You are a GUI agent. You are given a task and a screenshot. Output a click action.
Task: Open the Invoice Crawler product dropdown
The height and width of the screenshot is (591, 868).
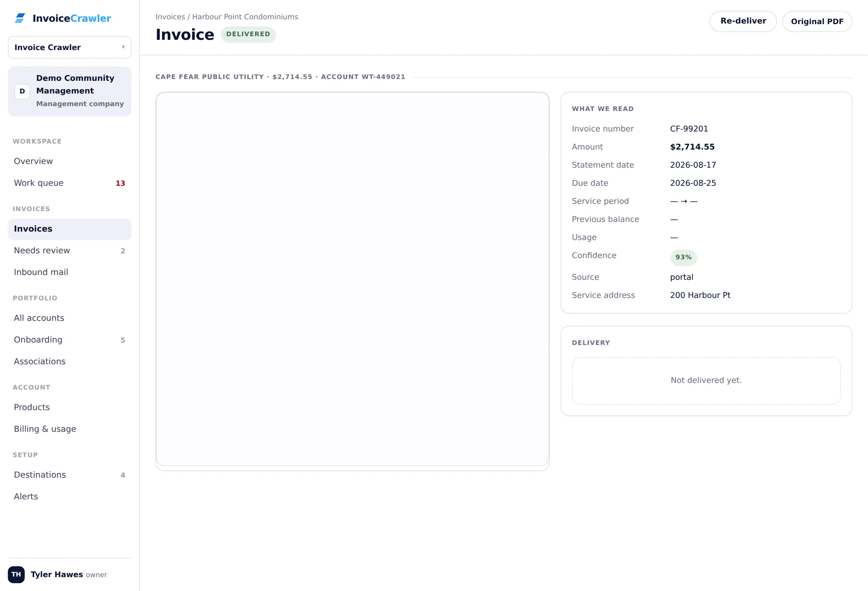coord(69,47)
